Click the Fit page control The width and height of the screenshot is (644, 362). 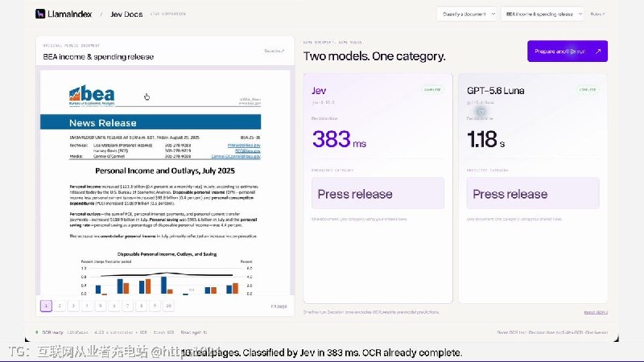coord(279,306)
